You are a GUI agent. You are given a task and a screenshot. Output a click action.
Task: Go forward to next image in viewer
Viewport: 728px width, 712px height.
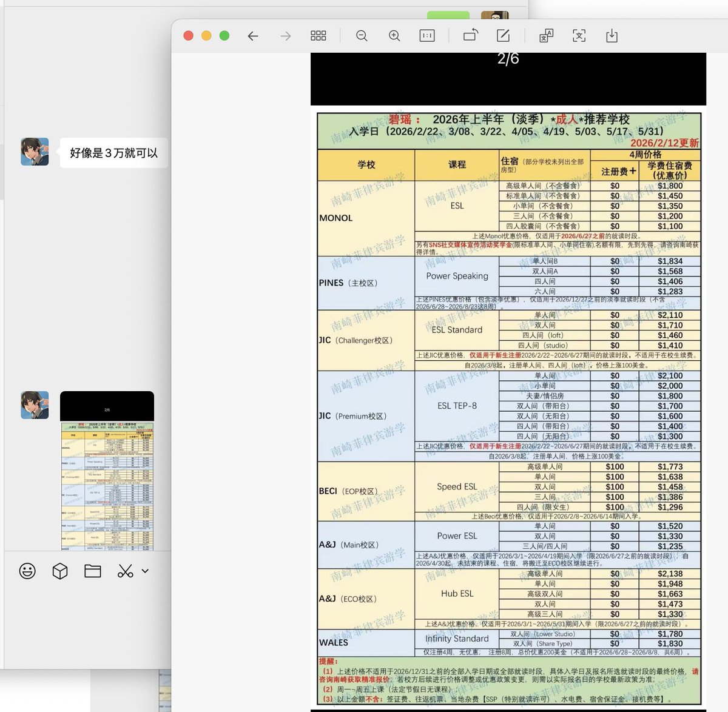(x=286, y=36)
